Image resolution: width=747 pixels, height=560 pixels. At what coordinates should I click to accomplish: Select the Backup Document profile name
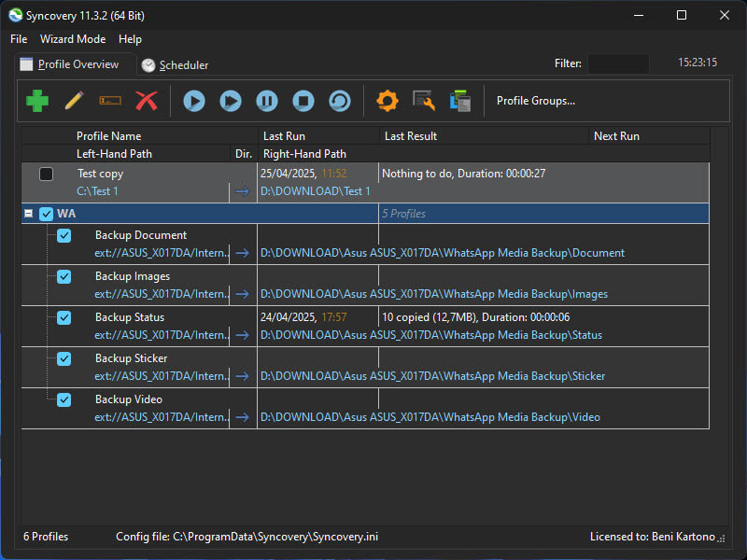point(141,235)
